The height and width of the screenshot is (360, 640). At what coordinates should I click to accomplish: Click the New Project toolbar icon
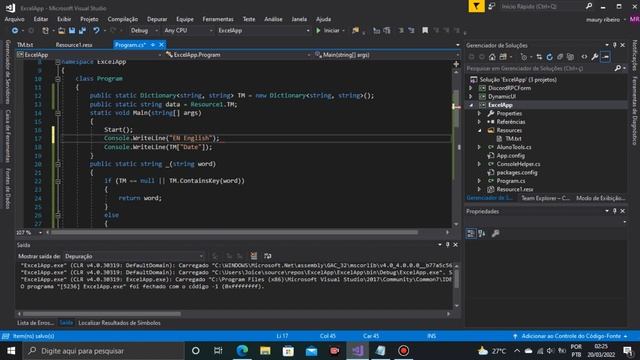click(x=45, y=31)
